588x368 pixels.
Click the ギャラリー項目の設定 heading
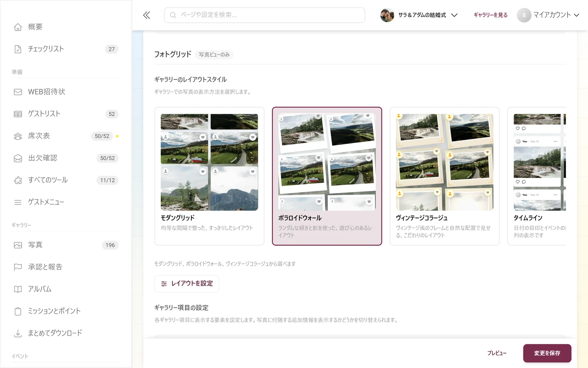(181, 308)
